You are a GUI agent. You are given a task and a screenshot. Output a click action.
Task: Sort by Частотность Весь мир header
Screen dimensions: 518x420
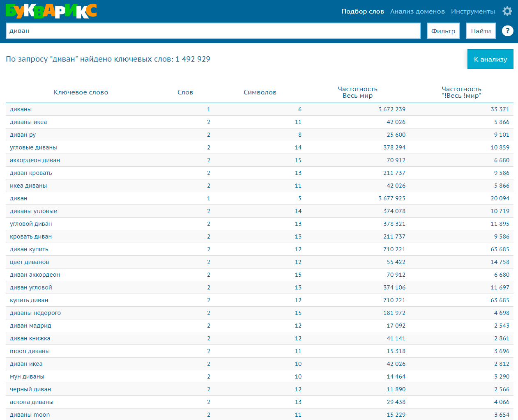click(x=357, y=92)
